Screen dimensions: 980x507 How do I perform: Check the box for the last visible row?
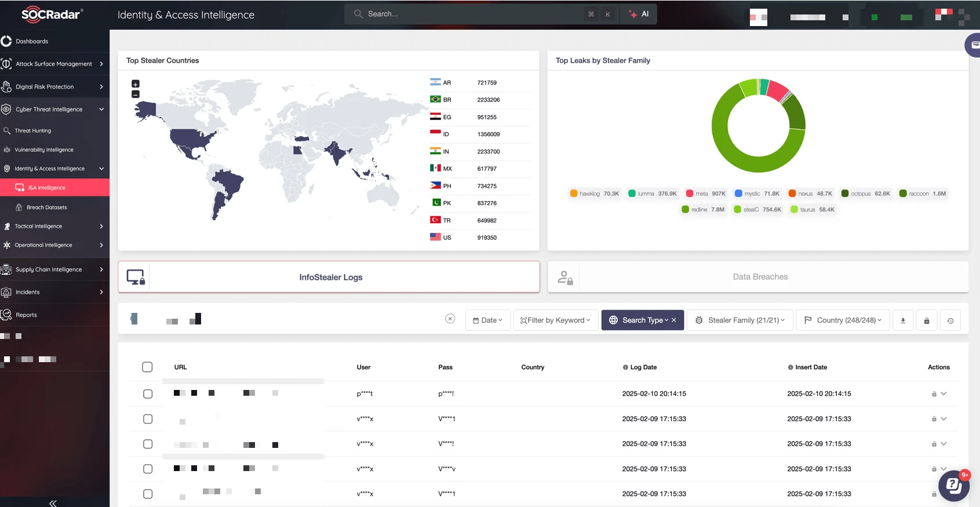click(x=148, y=494)
